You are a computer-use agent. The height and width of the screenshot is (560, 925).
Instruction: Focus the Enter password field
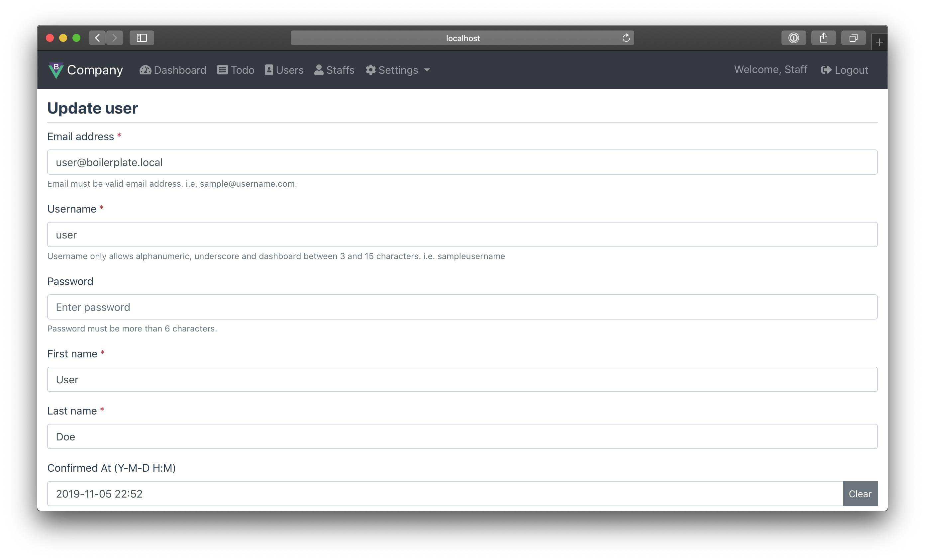[462, 307]
